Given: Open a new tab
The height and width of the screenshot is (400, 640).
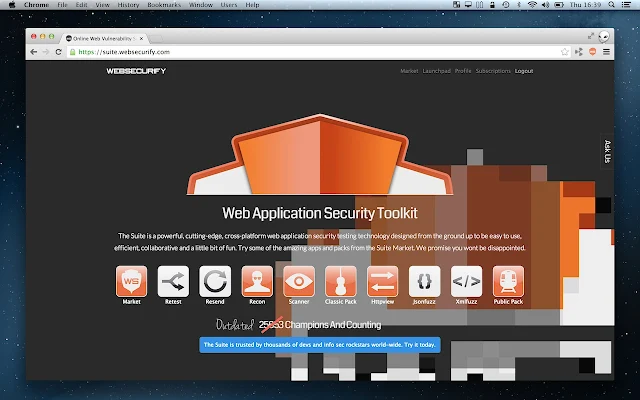Looking at the screenshot, I should pyautogui.click(x=155, y=39).
